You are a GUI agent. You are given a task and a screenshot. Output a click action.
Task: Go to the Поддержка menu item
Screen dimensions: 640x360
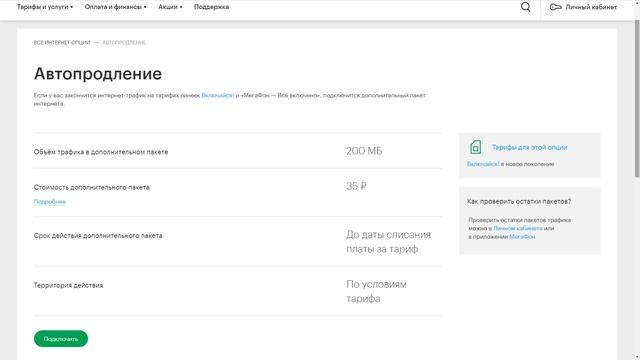[x=211, y=7]
